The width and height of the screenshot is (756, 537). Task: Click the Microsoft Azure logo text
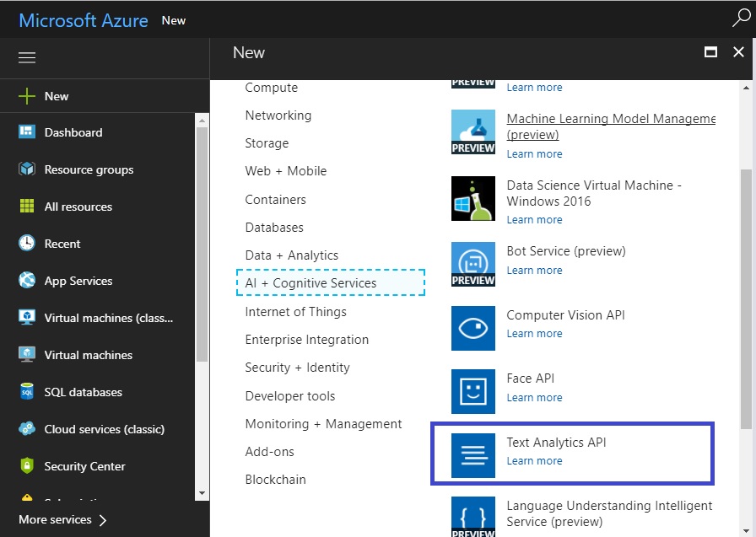(x=84, y=21)
